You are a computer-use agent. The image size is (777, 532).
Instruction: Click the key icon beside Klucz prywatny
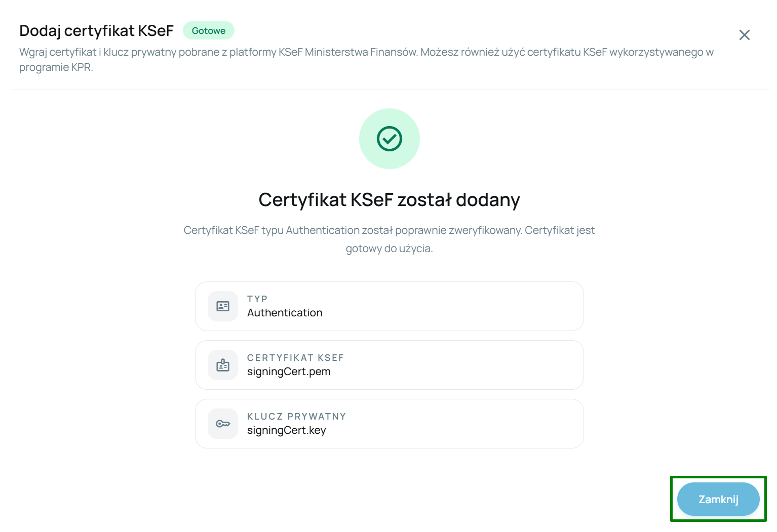point(223,424)
